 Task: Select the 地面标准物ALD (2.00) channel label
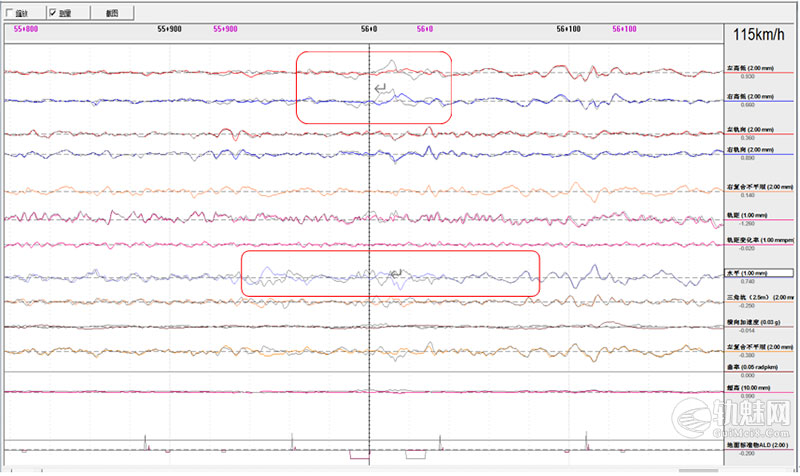(x=759, y=445)
